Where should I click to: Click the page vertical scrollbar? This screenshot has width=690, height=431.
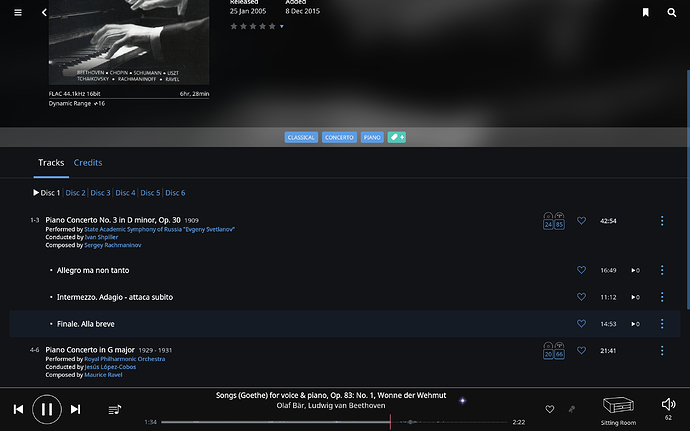click(x=688, y=189)
